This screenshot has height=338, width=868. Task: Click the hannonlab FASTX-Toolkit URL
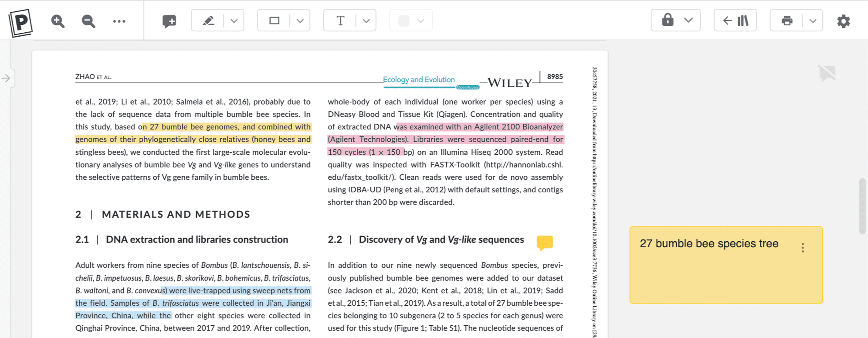[523, 165]
